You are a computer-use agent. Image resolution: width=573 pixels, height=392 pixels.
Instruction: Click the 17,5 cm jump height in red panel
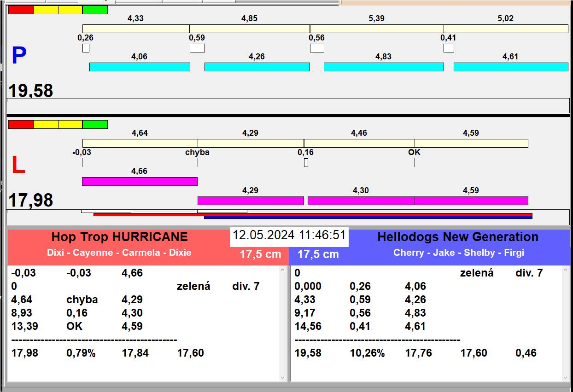(260, 254)
